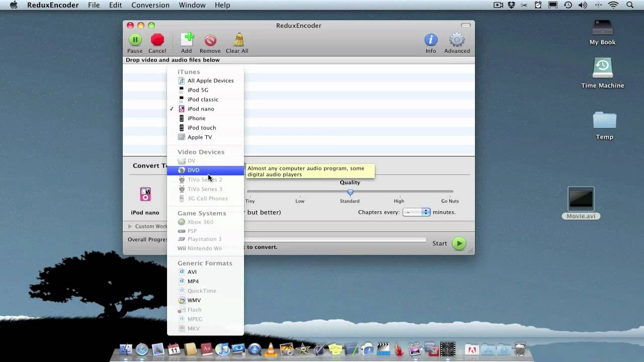Launch Safari from the Dock
644x362 pixels.
coord(142,349)
